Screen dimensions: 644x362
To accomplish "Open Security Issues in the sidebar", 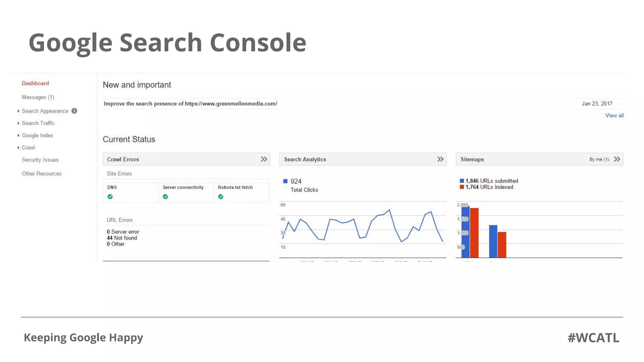I will click(40, 160).
